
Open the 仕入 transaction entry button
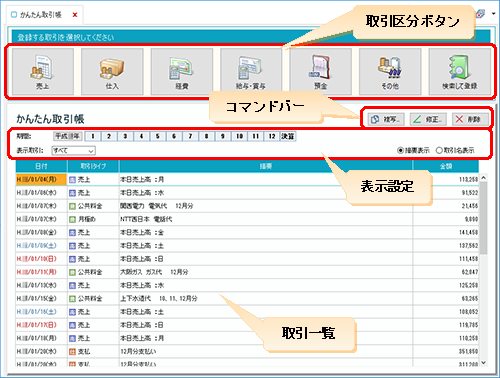pyautogui.click(x=112, y=72)
